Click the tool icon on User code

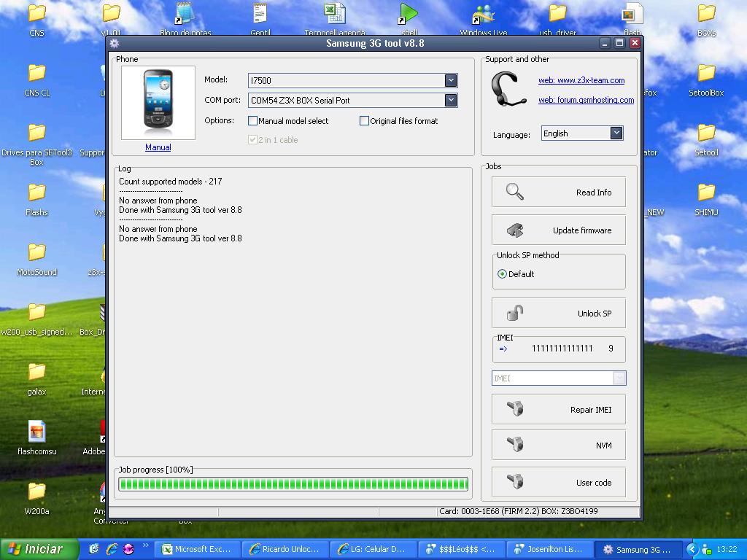515,482
